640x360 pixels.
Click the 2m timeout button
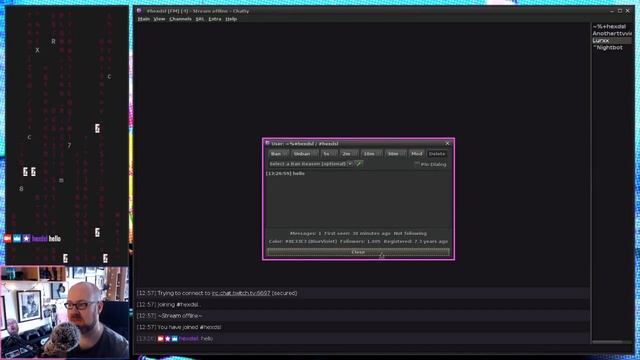[349, 154]
